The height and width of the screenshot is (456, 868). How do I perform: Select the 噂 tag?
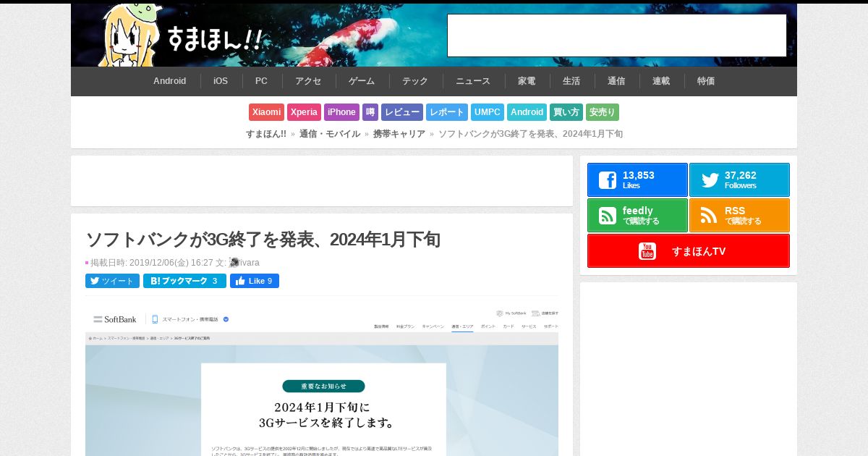tap(370, 112)
